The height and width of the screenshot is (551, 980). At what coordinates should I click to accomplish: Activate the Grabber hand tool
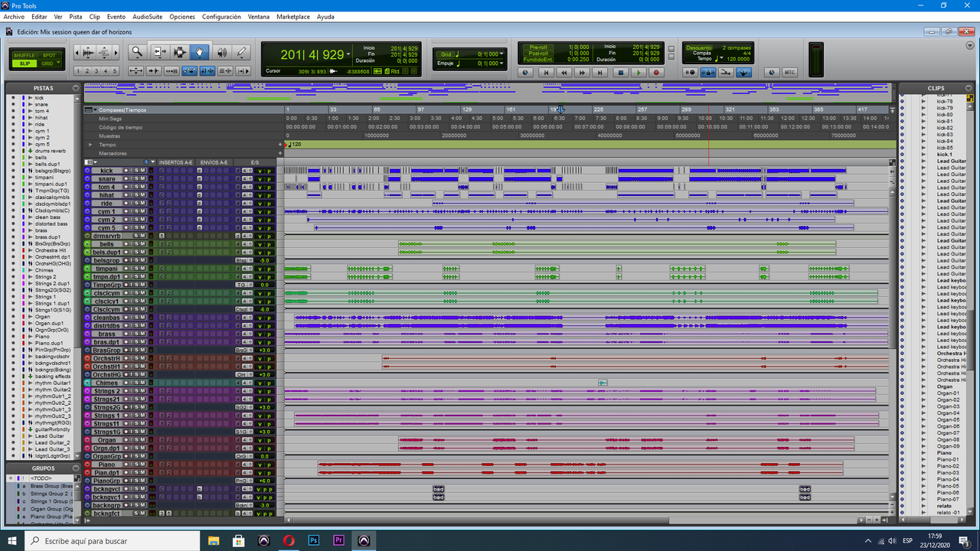200,52
